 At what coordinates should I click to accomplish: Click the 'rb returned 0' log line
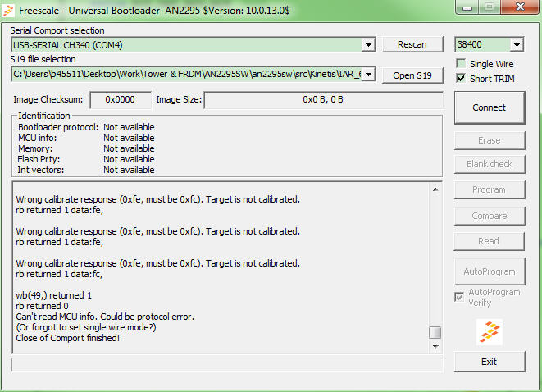(42, 306)
